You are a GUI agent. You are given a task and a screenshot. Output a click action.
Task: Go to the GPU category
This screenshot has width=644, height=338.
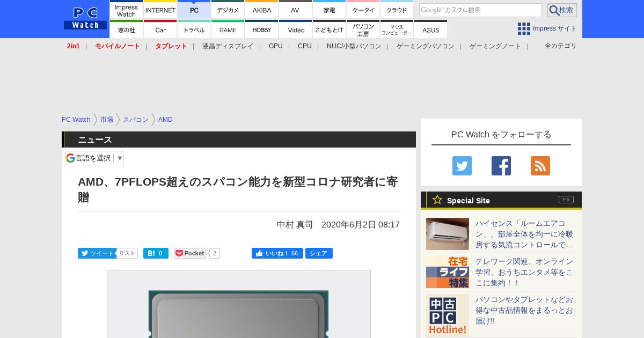(x=276, y=46)
